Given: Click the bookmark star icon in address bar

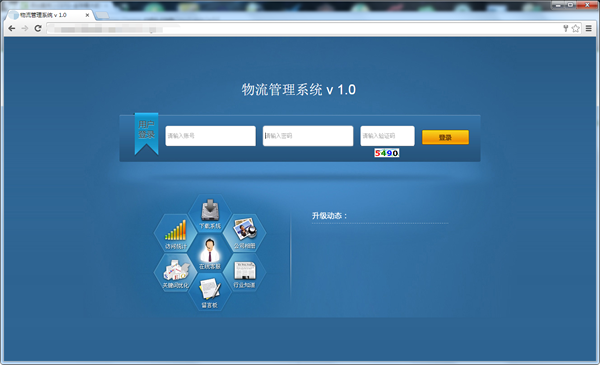Looking at the screenshot, I should tap(576, 28).
